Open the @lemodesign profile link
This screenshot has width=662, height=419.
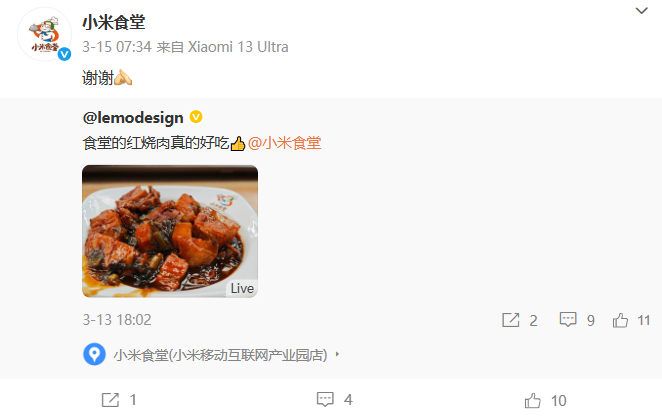coord(133,117)
